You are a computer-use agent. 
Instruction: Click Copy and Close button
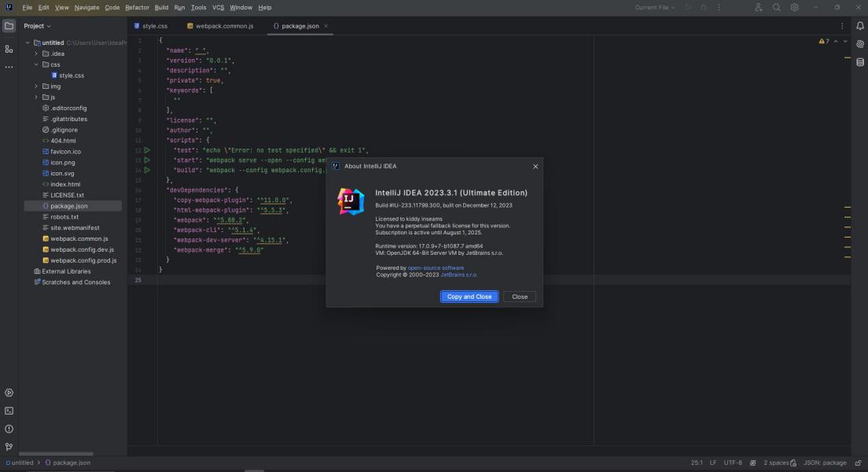click(469, 297)
